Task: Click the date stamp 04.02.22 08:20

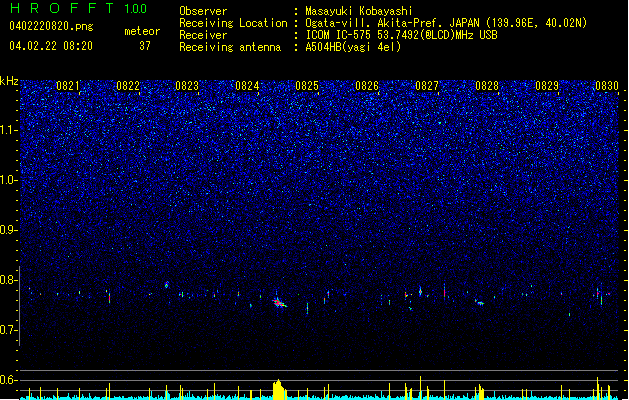Action: tap(51, 46)
